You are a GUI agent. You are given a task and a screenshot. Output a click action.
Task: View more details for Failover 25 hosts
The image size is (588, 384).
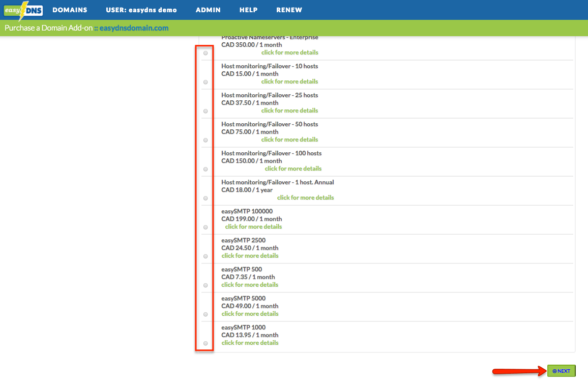point(289,111)
